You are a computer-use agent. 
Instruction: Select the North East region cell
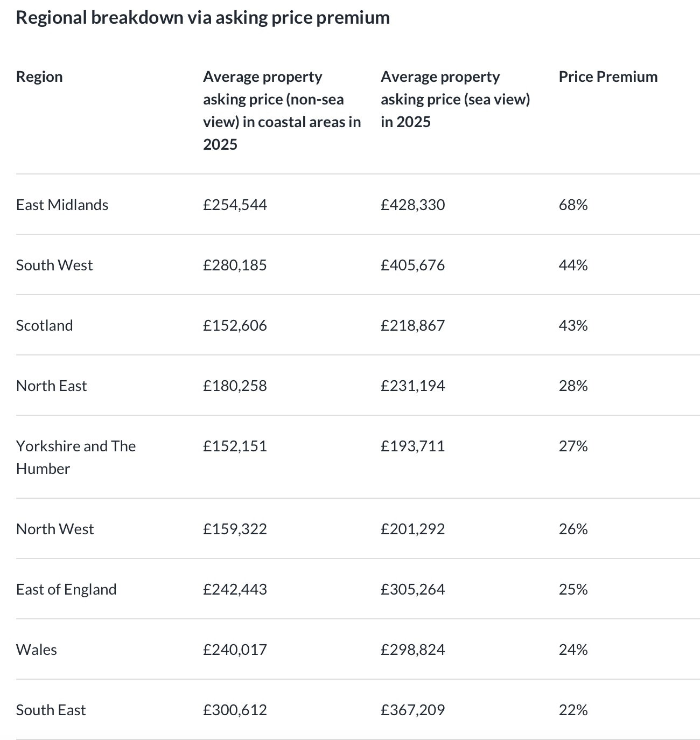coord(51,386)
